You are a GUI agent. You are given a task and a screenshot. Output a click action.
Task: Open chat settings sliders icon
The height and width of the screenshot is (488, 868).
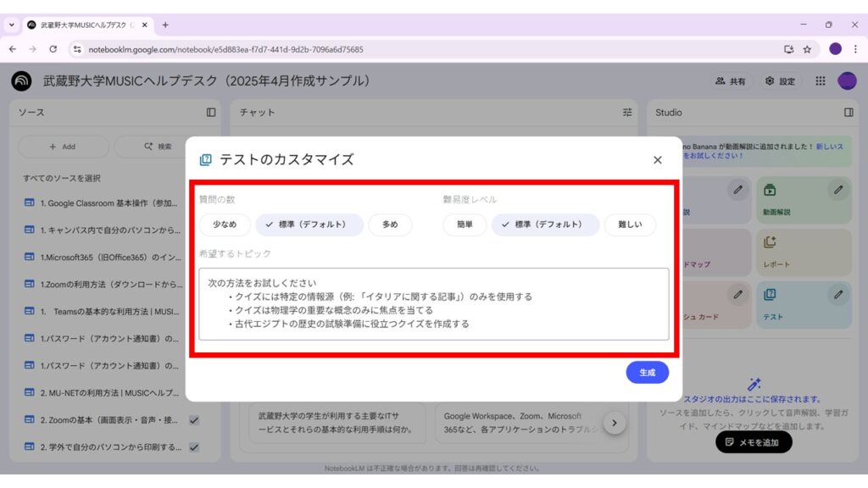(x=627, y=112)
